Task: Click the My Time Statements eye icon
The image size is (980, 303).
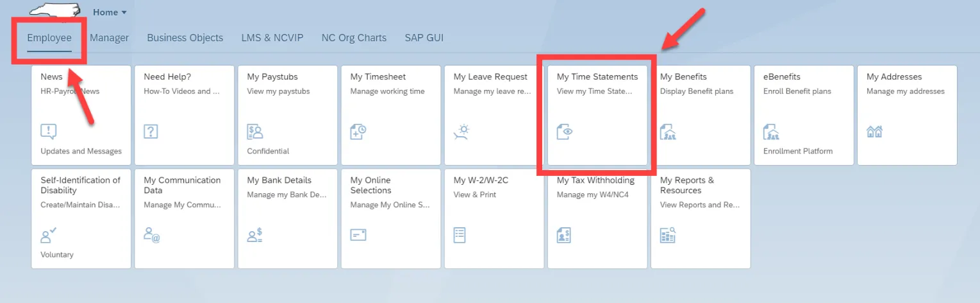Action: [565, 132]
